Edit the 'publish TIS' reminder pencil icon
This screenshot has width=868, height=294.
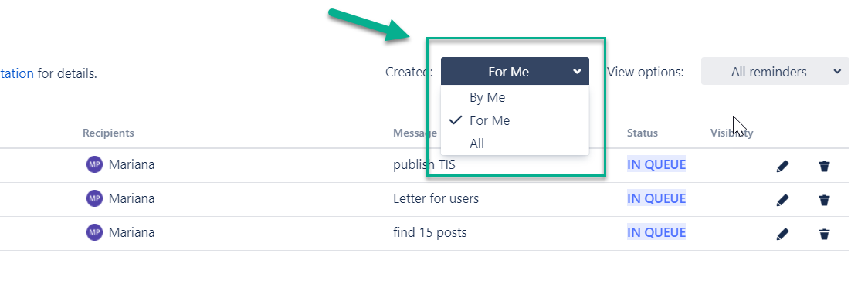click(x=782, y=167)
